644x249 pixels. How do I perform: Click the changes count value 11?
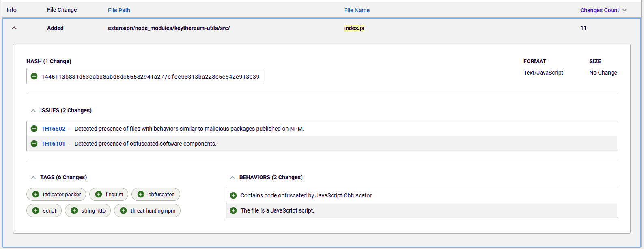click(584, 28)
